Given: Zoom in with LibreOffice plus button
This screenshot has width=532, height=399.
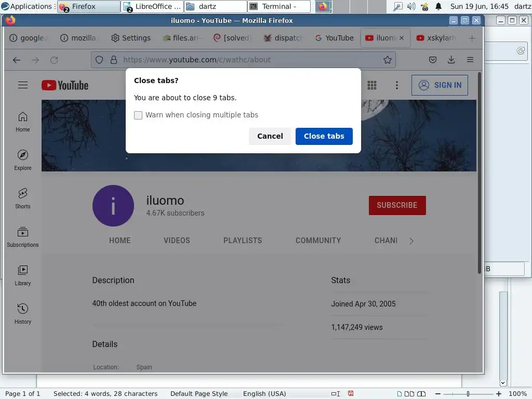Looking at the screenshot, I should click(498, 394).
